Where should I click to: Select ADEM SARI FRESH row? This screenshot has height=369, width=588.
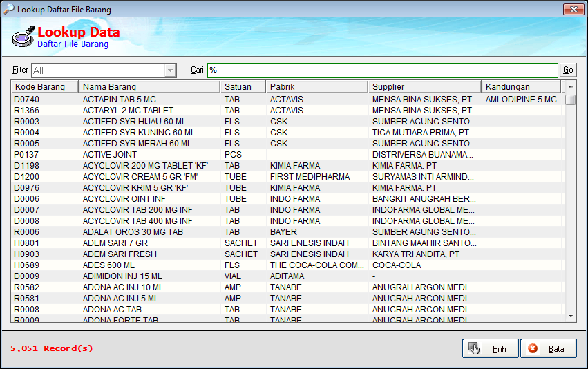(287, 254)
